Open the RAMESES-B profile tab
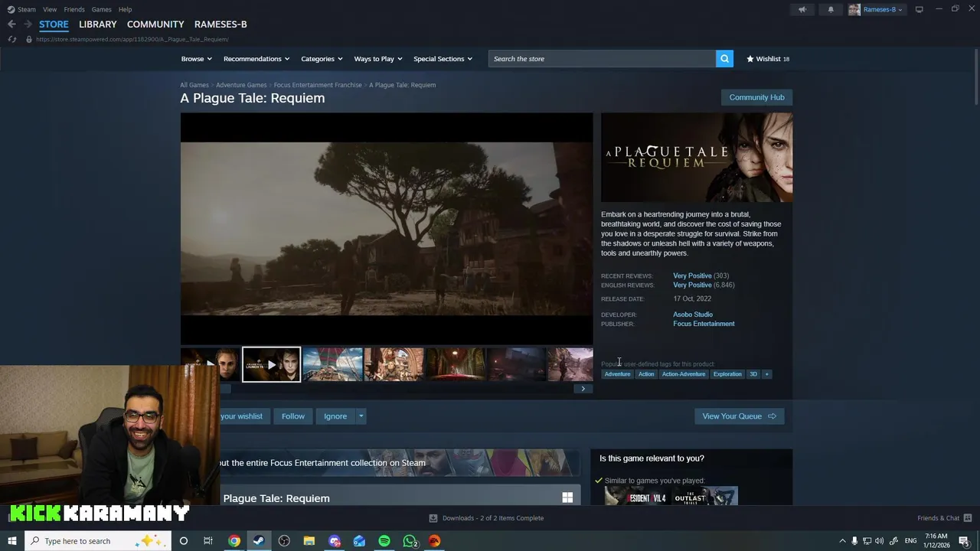 [x=220, y=24]
